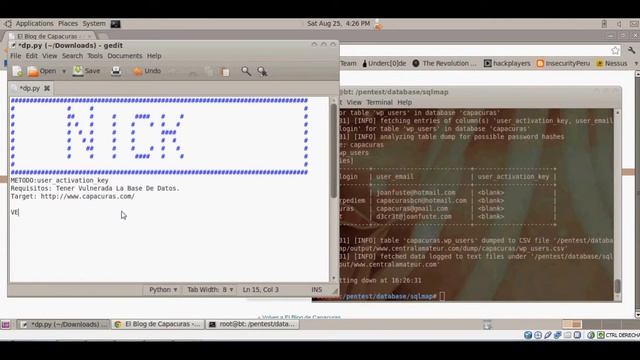This screenshot has width=640, height=360.
Task: Click the terminal window scrollbar thumb
Action: 618,286
